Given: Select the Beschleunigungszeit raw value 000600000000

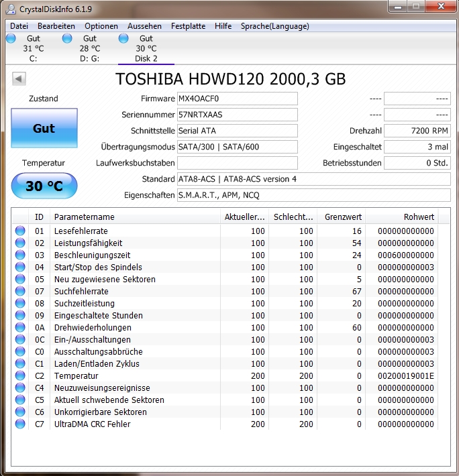Looking at the screenshot, I should coord(406,255).
